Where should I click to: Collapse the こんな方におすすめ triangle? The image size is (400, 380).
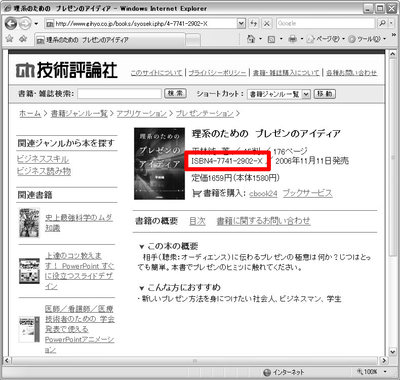click(142, 288)
